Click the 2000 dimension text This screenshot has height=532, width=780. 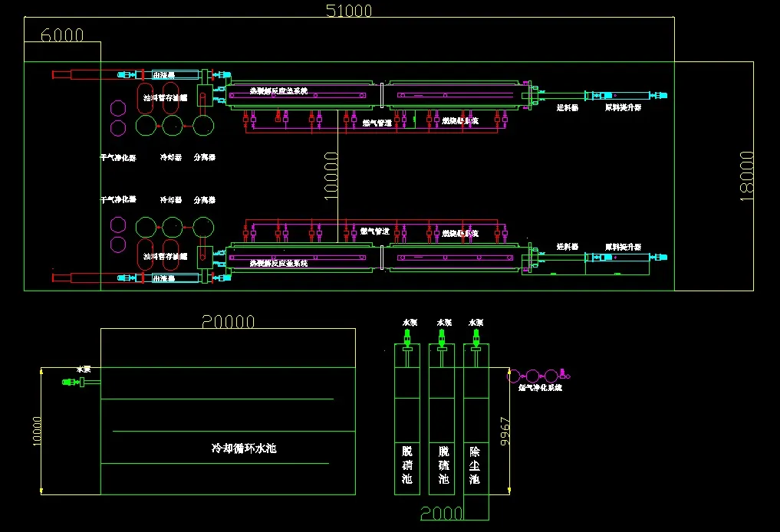tap(441, 514)
